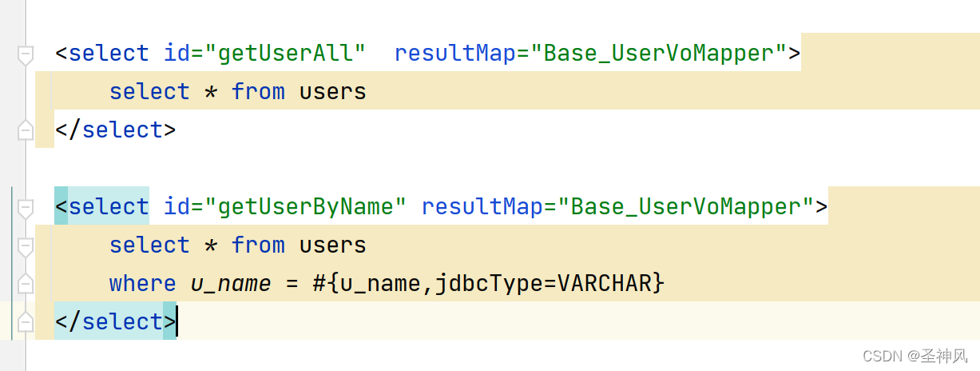Click fold end marker beside last </select>
This screenshot has height=371, width=980.
click(26, 321)
